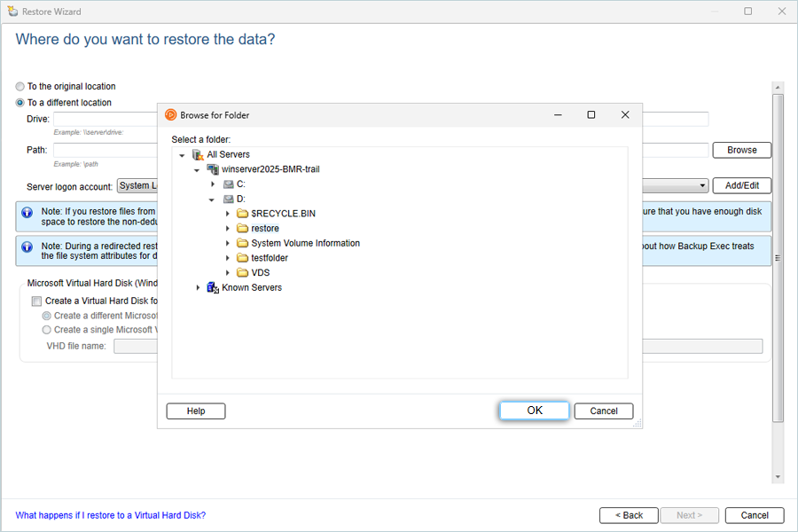Select the 'restore' folder label in tree

click(265, 228)
